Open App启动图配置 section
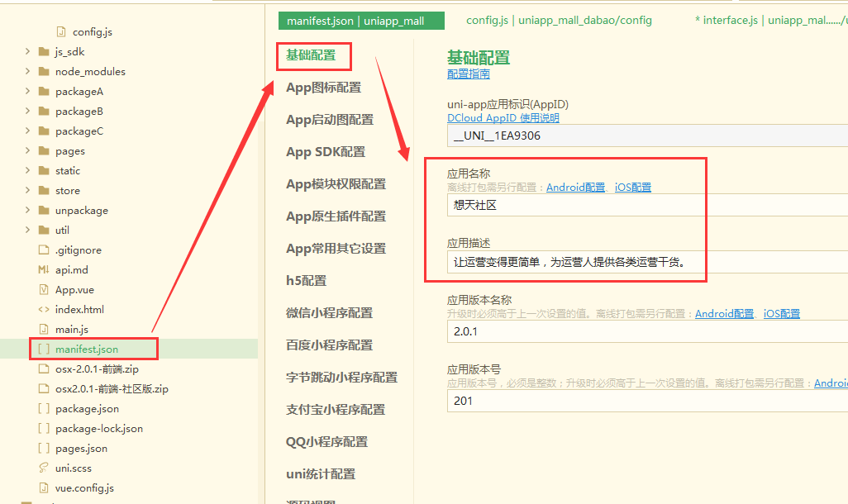 click(x=330, y=120)
